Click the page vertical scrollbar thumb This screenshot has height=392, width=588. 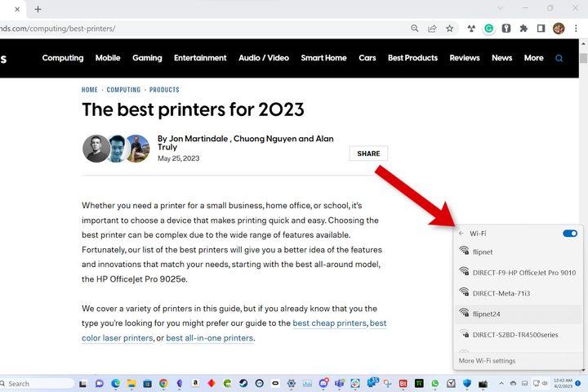coord(583,58)
